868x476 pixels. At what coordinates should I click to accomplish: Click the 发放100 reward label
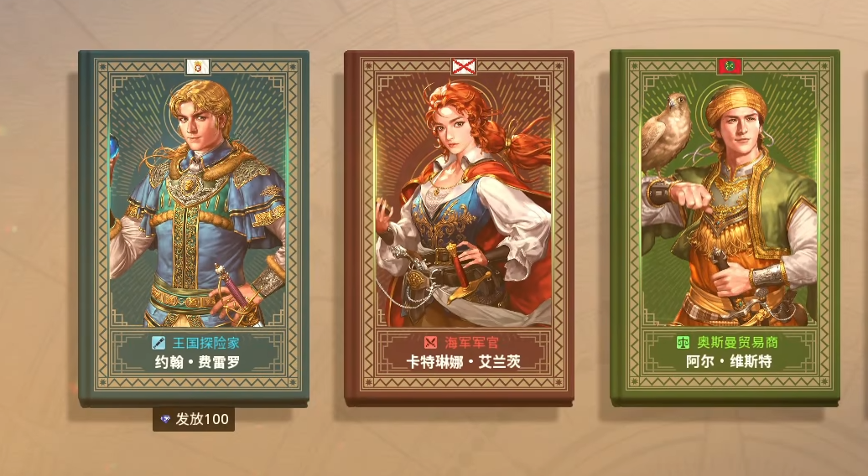tap(194, 420)
